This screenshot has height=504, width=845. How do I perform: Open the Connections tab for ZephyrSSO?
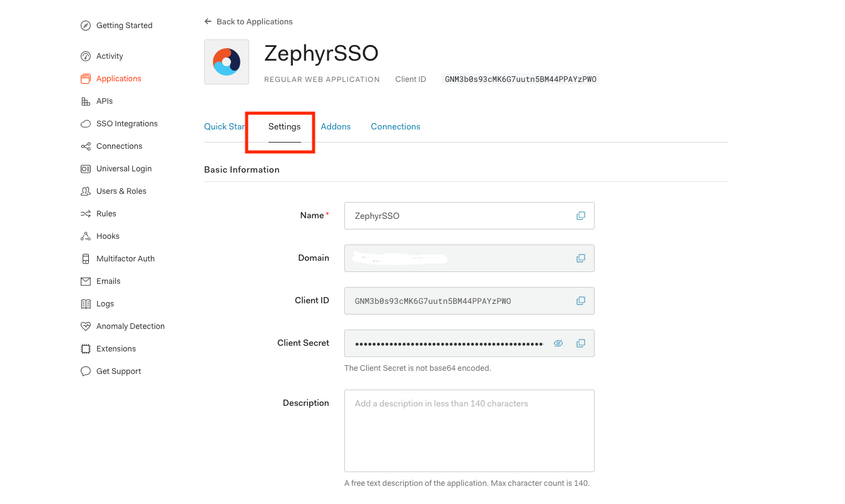(x=395, y=126)
